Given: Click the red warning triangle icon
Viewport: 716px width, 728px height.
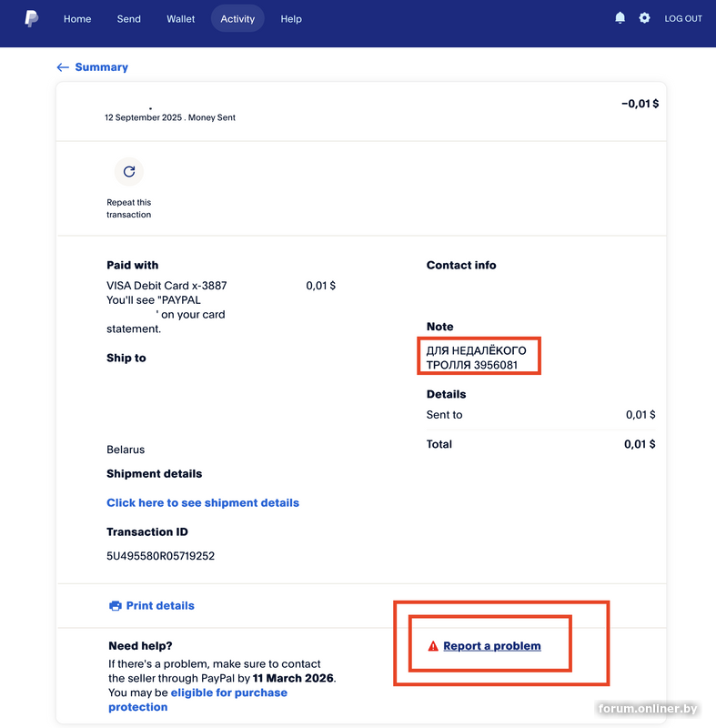Looking at the screenshot, I should (433, 646).
